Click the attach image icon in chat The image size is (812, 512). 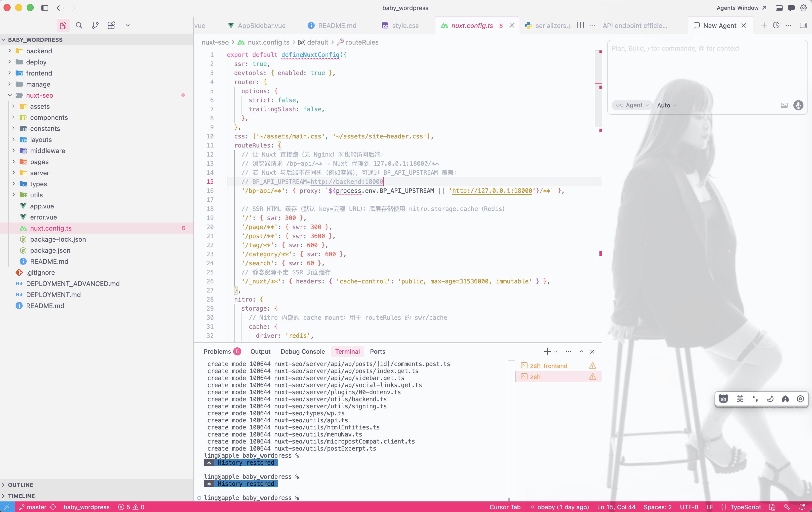[x=784, y=105]
